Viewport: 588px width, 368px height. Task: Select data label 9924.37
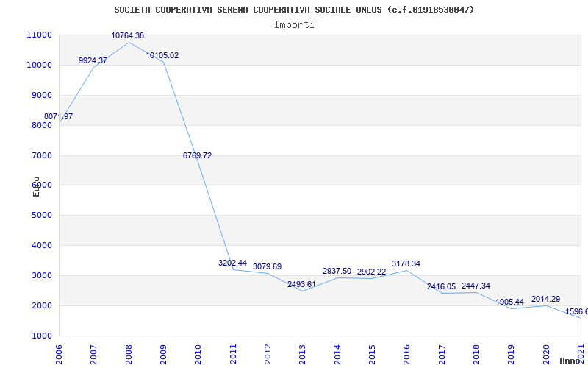click(93, 60)
